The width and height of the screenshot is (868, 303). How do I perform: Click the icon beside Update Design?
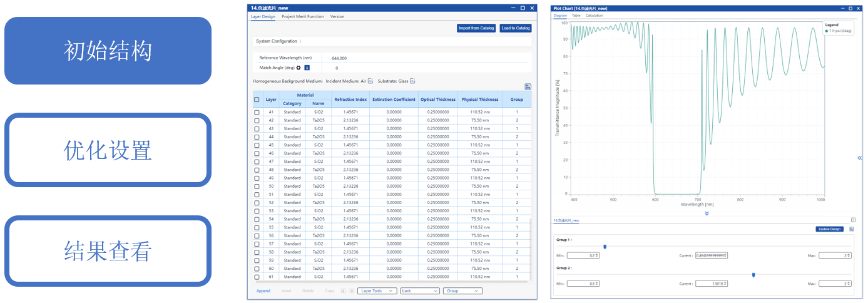[x=852, y=229]
